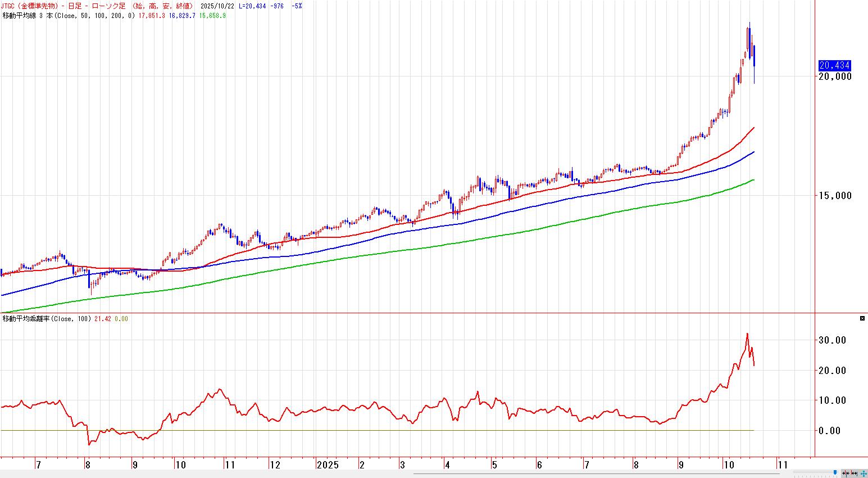This screenshot has height=478, width=868.
Task: Click the 0.00 deviation axis label
Action: pos(833,431)
